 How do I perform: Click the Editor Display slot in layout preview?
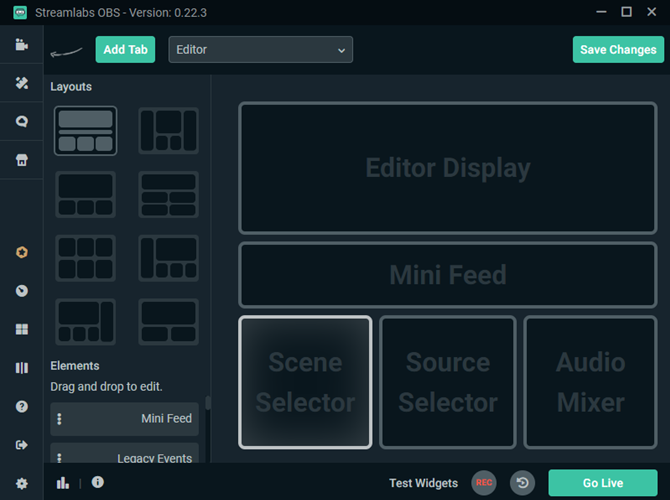(448, 168)
